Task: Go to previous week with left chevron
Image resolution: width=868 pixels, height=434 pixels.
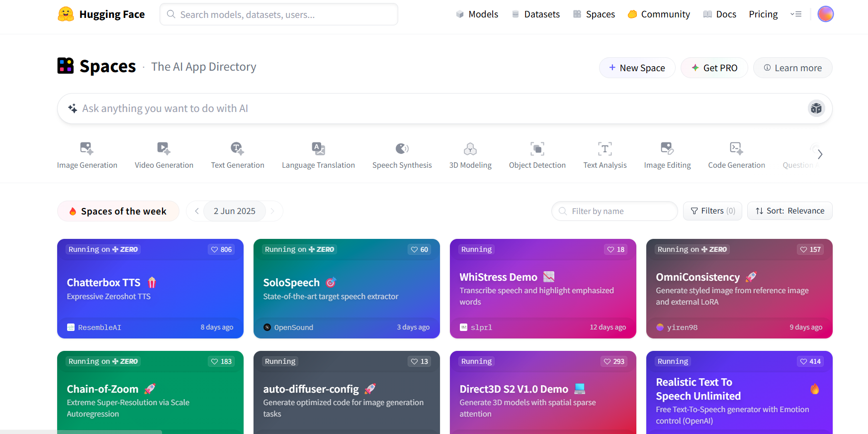Action: [x=196, y=211]
